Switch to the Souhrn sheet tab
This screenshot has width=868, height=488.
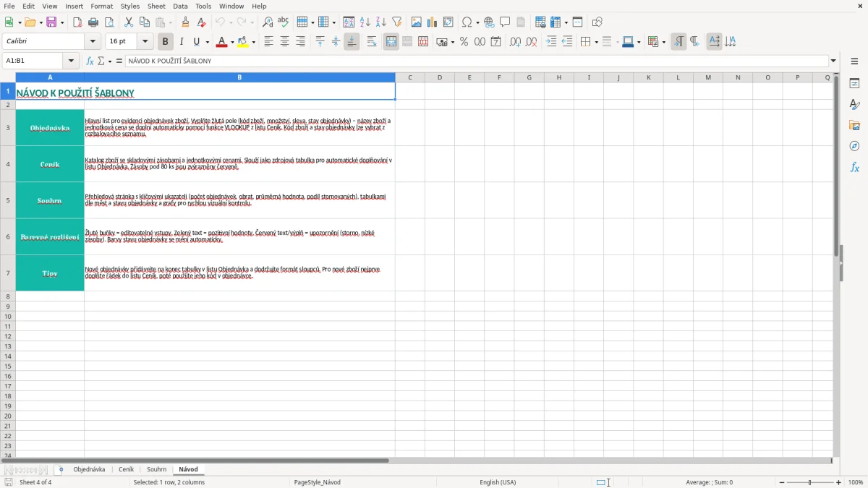coord(156,469)
